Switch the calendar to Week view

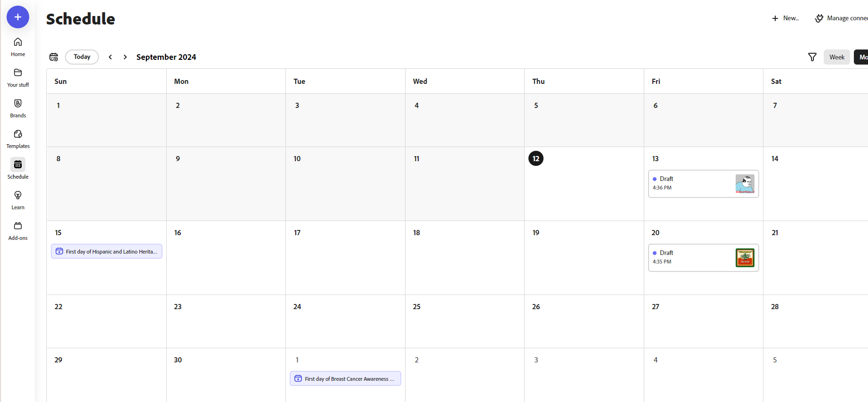[x=836, y=57]
